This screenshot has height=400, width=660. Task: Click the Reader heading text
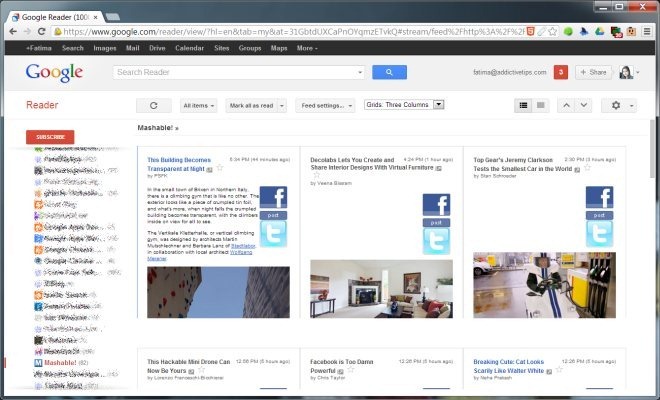(x=42, y=105)
